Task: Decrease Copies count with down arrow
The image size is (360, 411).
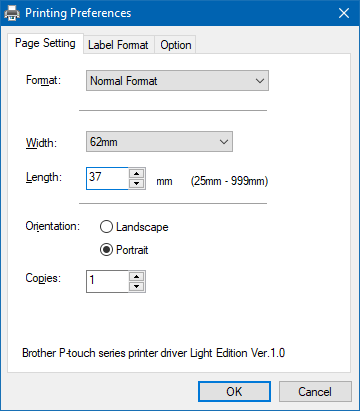Action: 136,286
